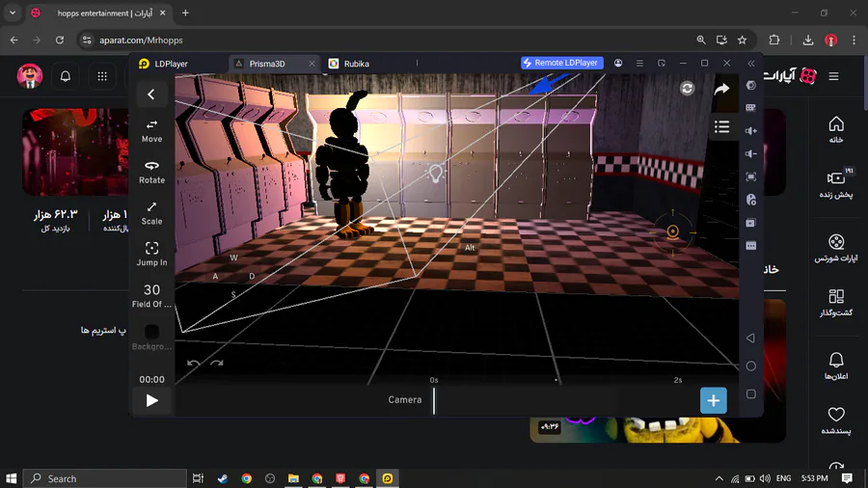The width and height of the screenshot is (868, 488).
Task: Open the yellow character video thumbnail
Action: [x=658, y=430]
